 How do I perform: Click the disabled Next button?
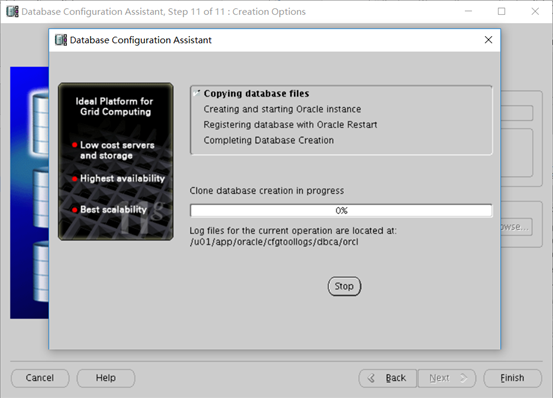(447, 378)
